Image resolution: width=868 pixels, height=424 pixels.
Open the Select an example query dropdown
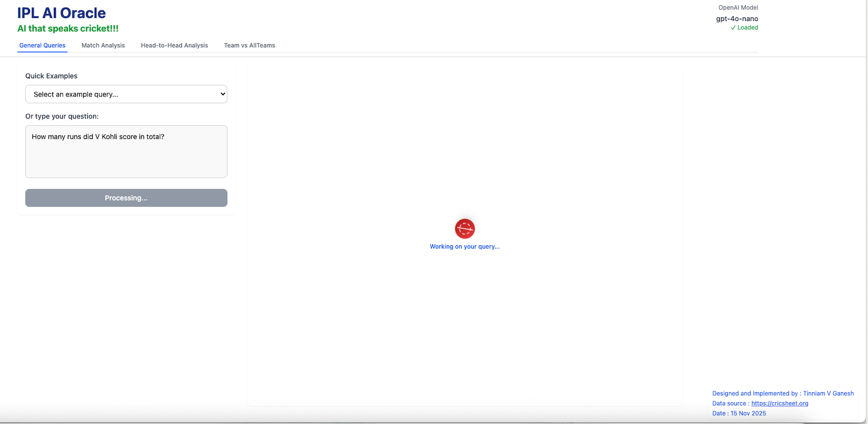click(x=126, y=94)
